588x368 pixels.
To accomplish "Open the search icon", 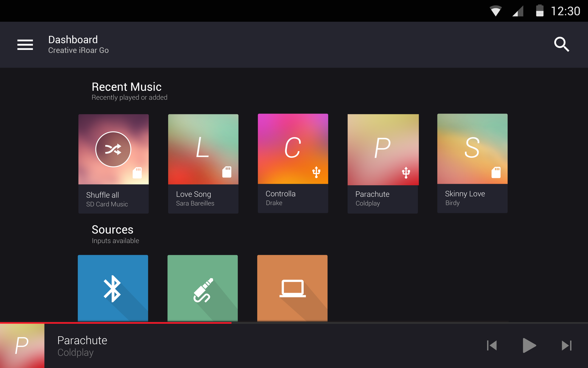I will [x=562, y=44].
